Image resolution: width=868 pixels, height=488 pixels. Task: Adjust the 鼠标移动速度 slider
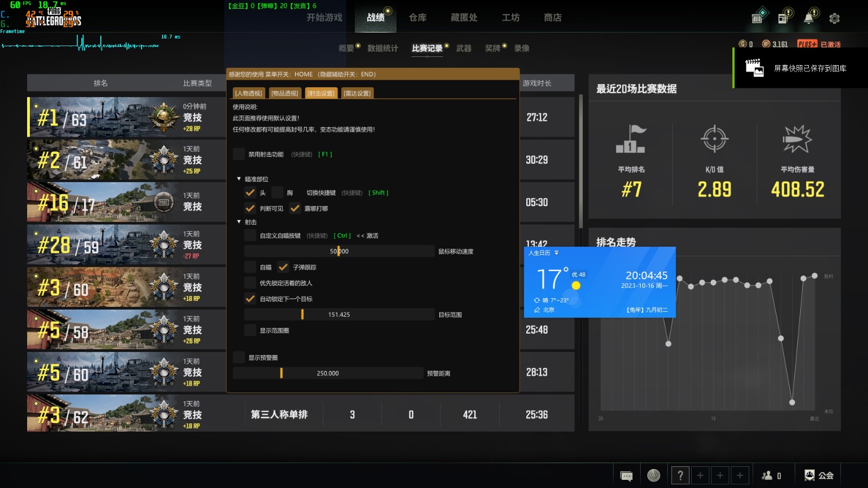tap(339, 251)
